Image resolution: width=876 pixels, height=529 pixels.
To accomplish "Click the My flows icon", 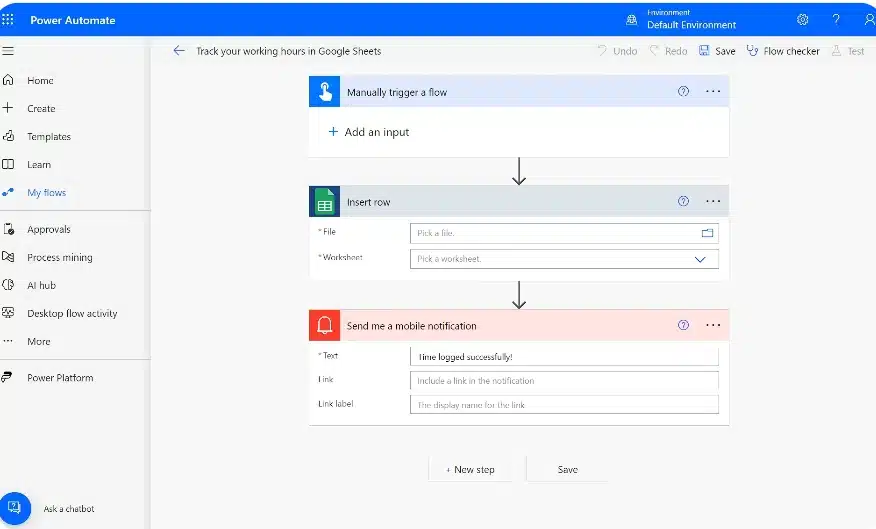I will [x=8, y=192].
